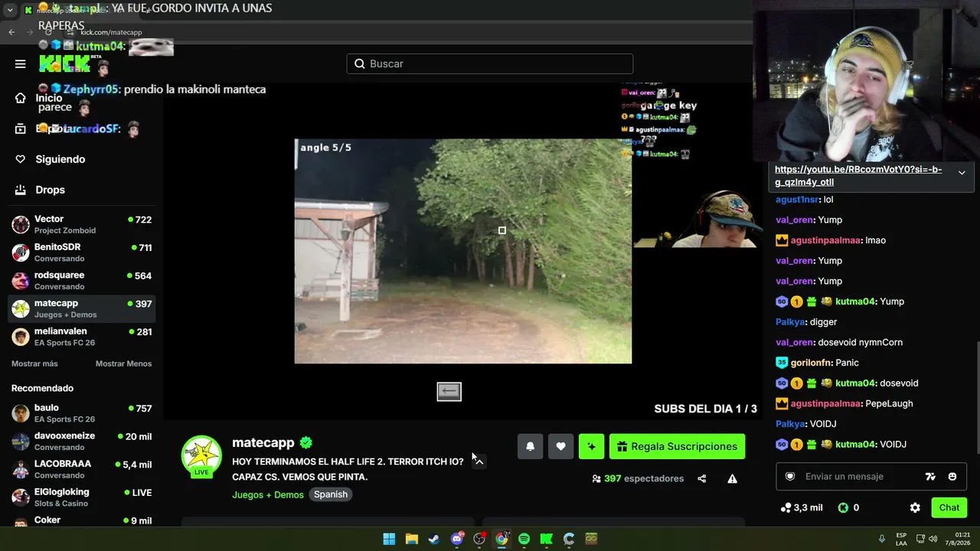Focus the Buscar search field
This screenshot has height=551, width=980.
coord(490,64)
